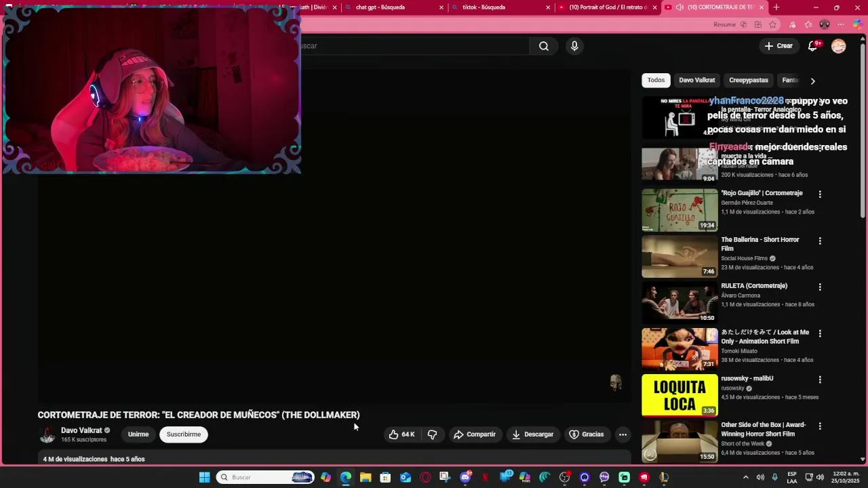The width and height of the screenshot is (868, 488).
Task: Open options menu for Rojo Guajillo video
Action: pos(820,195)
